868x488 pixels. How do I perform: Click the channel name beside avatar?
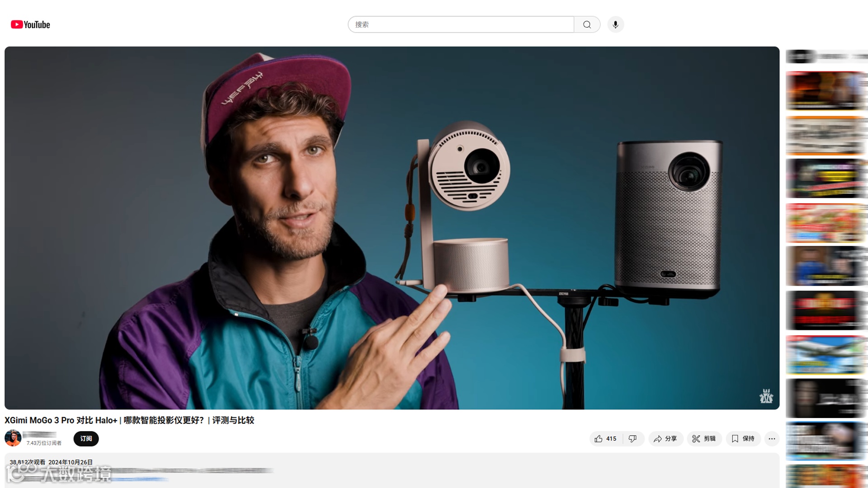[39, 435]
